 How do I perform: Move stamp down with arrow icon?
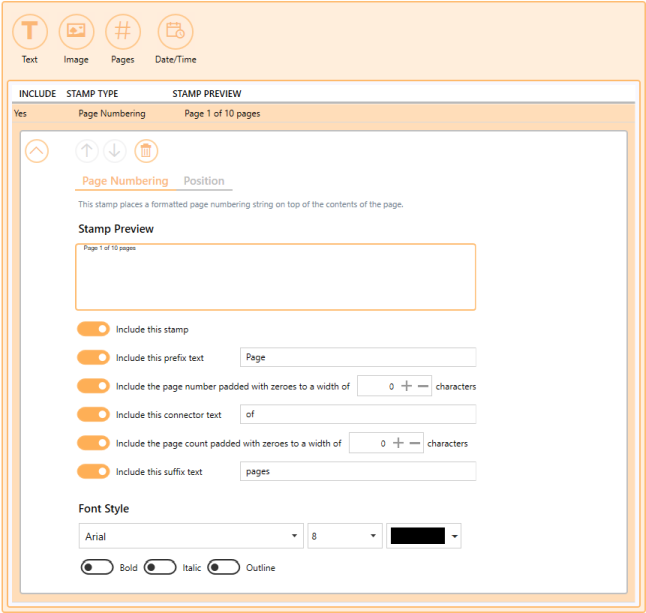[115, 151]
